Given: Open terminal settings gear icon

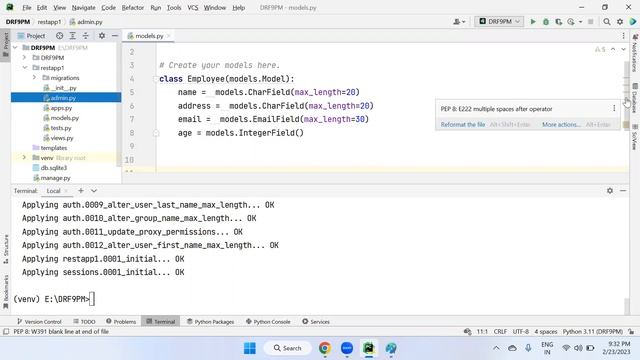Looking at the screenshot, I should pos(610,191).
